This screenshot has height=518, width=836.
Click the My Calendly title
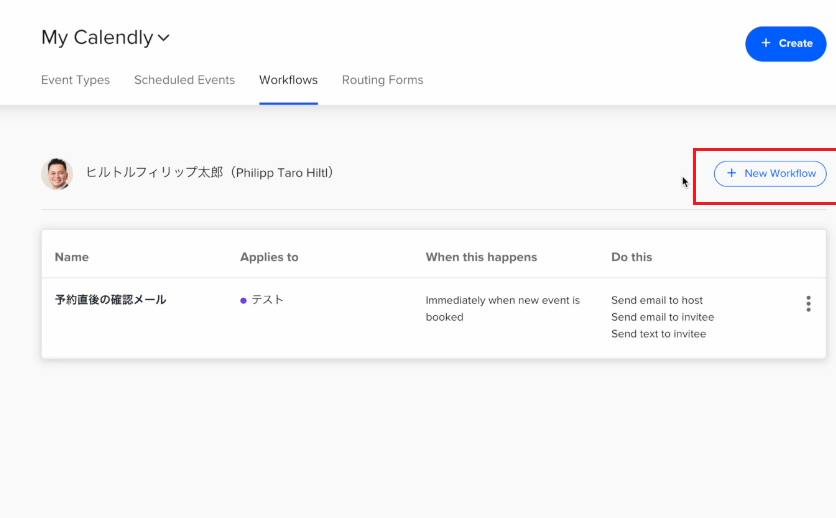(x=97, y=37)
